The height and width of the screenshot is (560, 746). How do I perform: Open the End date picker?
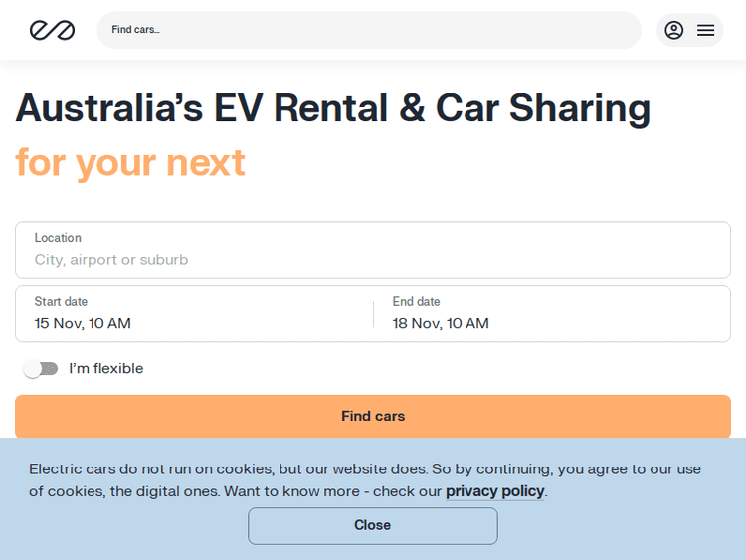[552, 313]
